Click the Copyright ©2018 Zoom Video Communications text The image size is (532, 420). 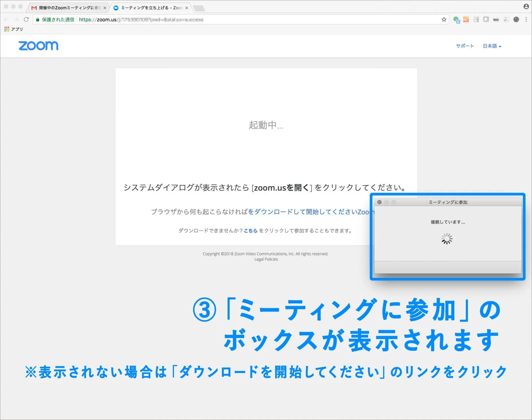(x=265, y=254)
